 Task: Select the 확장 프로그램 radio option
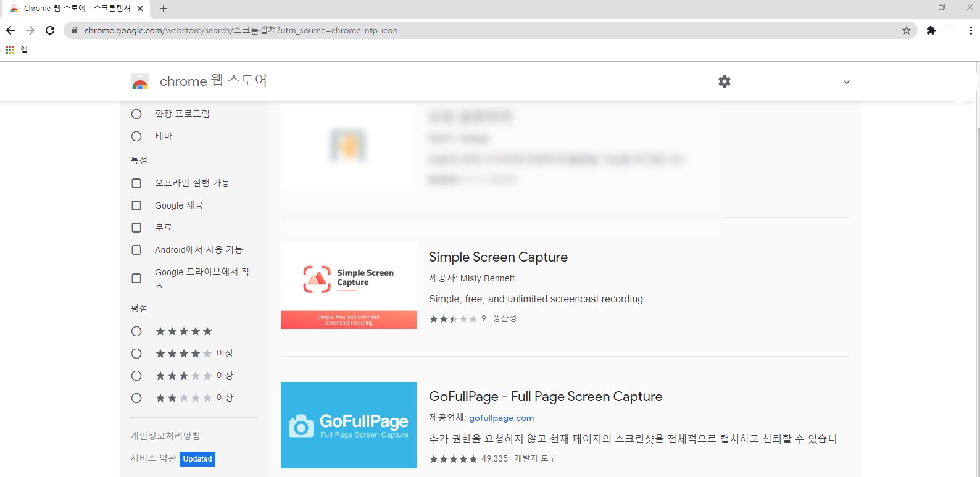click(x=136, y=114)
